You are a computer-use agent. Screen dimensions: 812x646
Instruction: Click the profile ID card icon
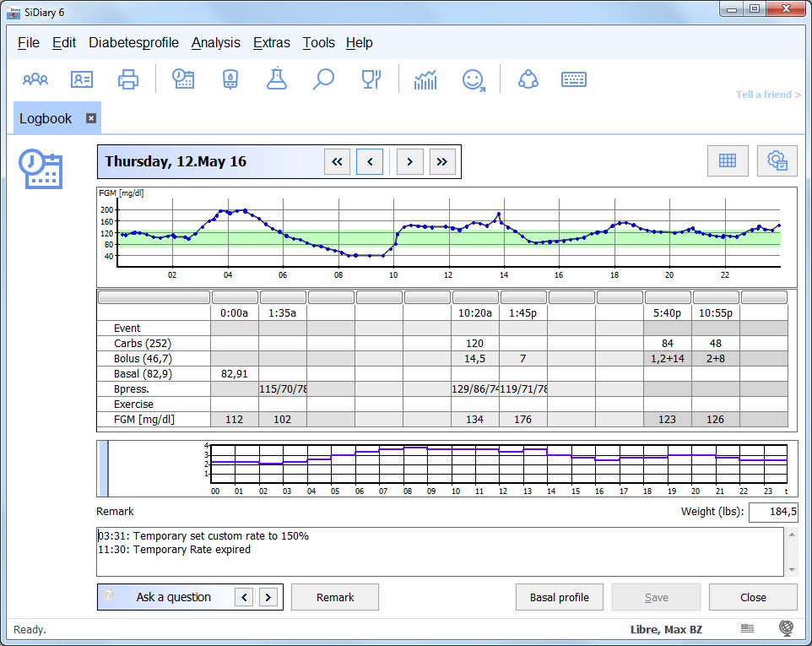82,79
